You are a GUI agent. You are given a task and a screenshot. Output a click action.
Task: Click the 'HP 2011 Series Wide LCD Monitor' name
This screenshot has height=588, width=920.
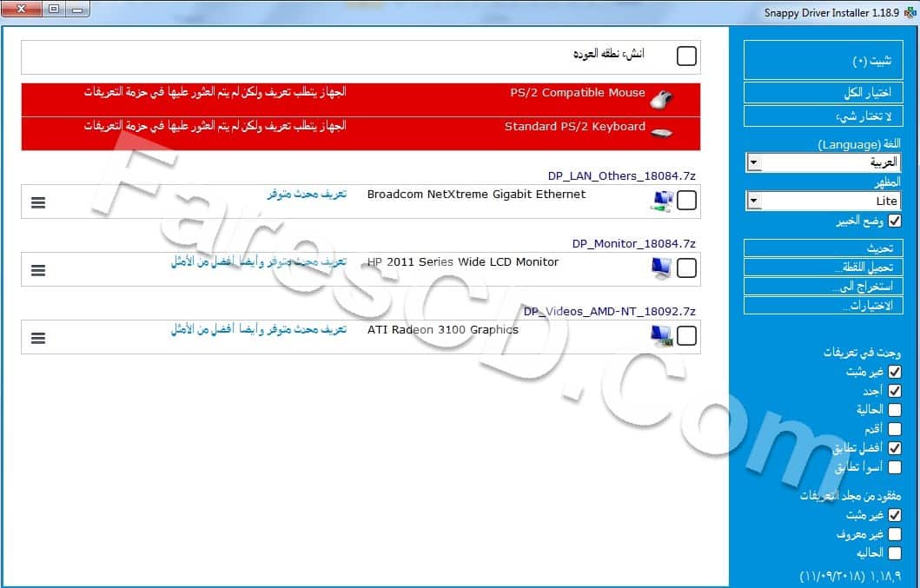[463, 261]
